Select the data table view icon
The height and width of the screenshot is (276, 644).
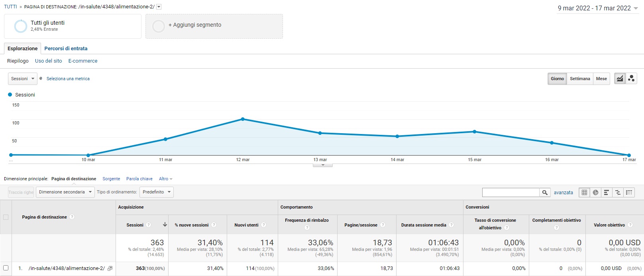[x=584, y=192]
